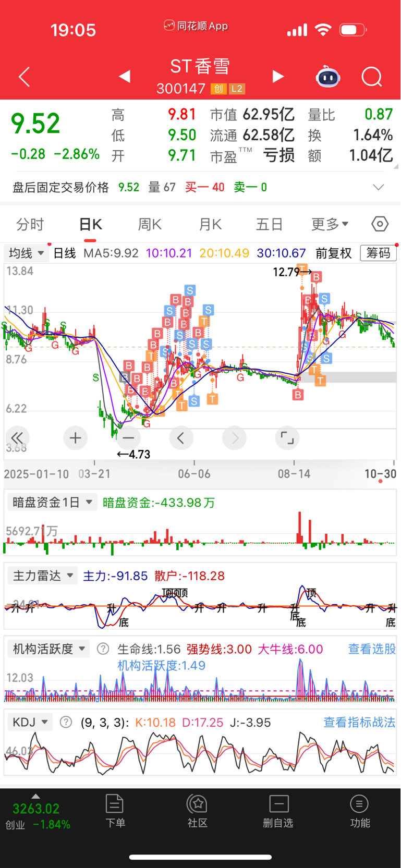
Task: Tap the K:10.18 KDJ value
Action: 155,723
